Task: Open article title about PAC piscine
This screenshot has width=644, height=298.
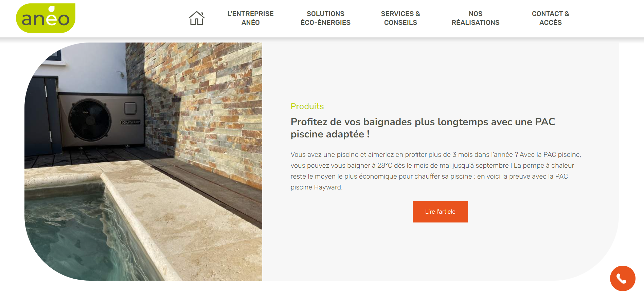Action: click(x=423, y=128)
